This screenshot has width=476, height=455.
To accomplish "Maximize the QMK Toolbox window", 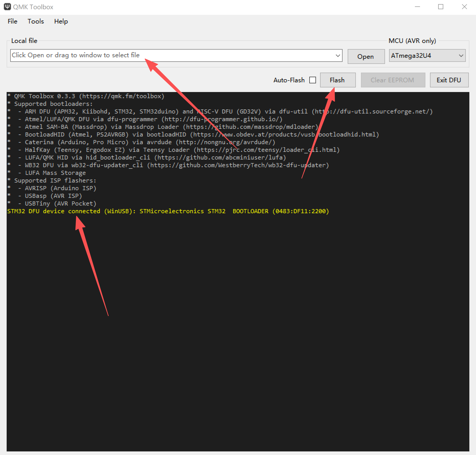I will click(441, 7).
